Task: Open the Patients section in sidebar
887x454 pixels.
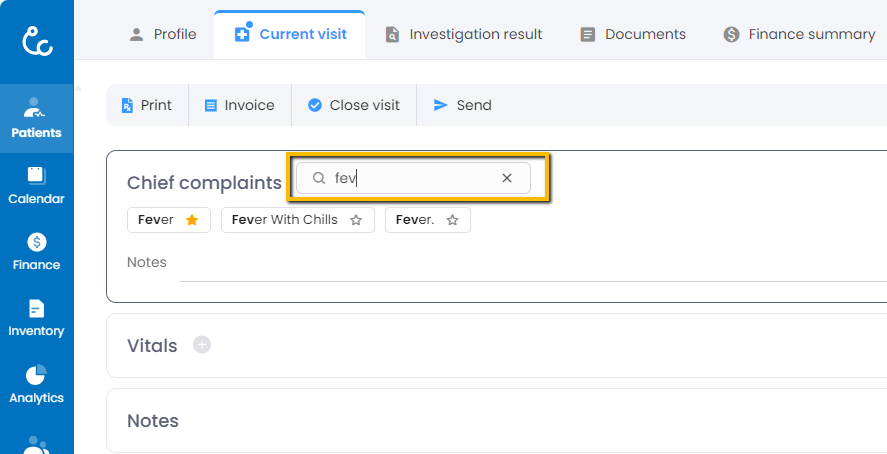Action: tap(36, 118)
